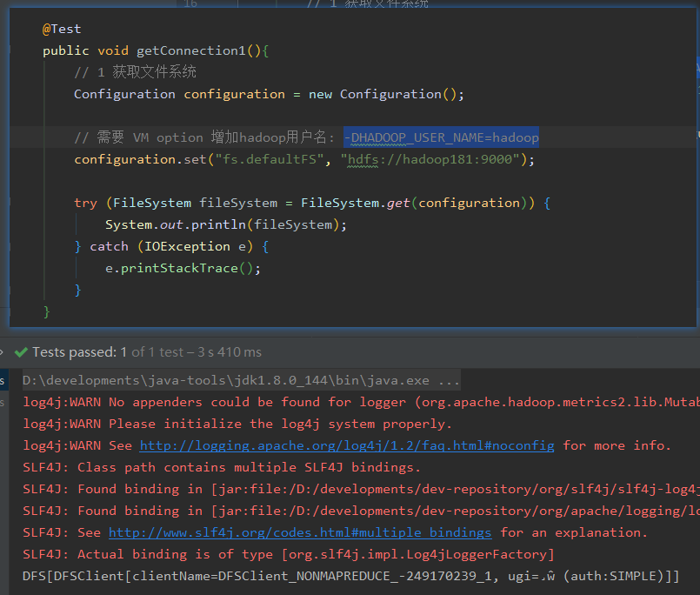The image size is (700, 595).
Task: Click the DFS[DFSClient output line
Action: point(350,576)
